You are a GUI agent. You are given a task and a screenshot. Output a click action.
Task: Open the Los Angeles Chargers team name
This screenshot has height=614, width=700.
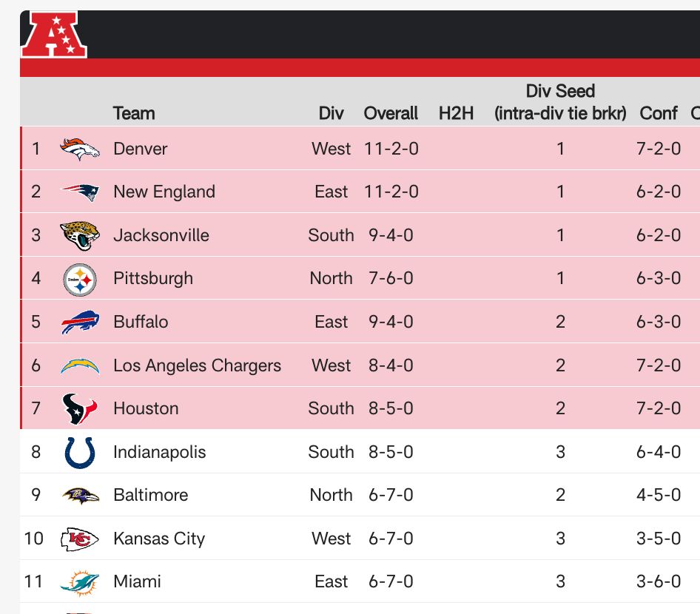197,365
